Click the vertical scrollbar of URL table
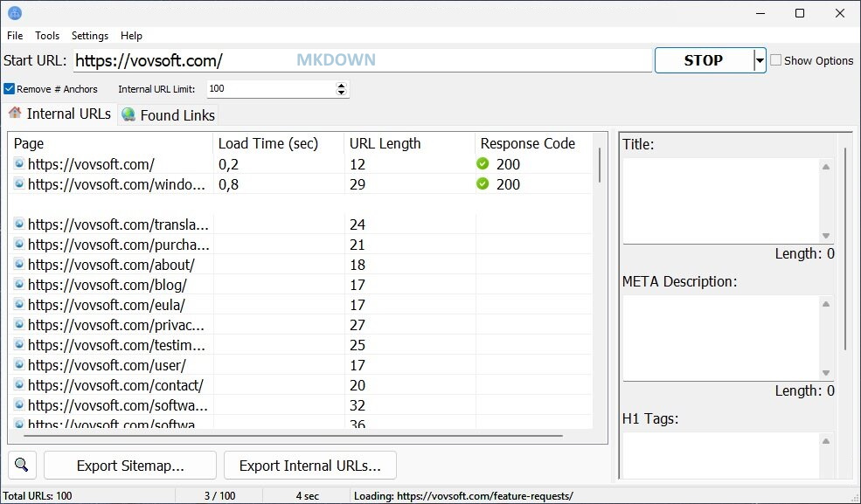 pyautogui.click(x=600, y=166)
